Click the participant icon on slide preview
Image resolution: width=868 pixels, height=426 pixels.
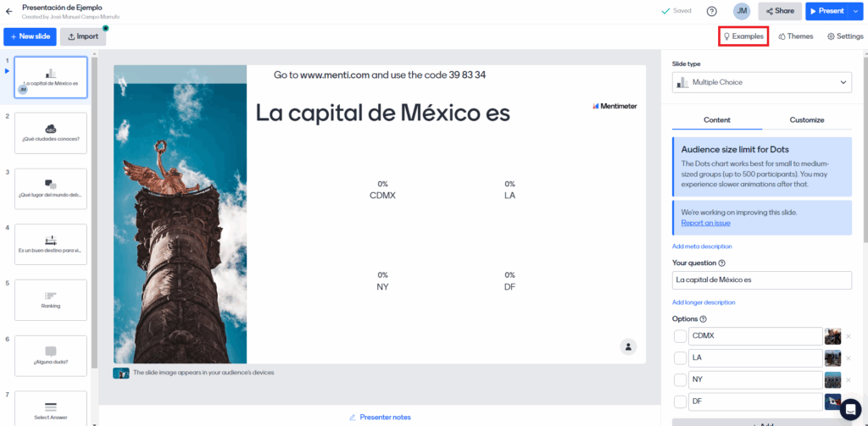[x=627, y=346]
